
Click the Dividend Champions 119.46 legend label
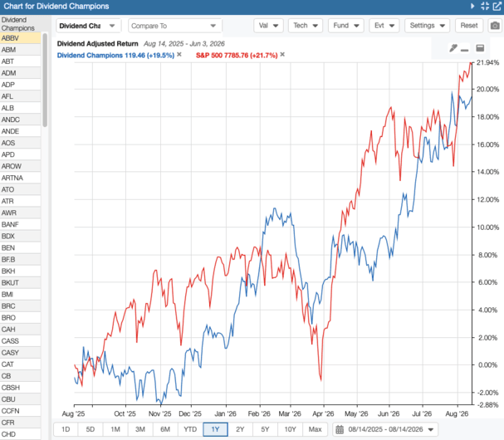pos(115,56)
